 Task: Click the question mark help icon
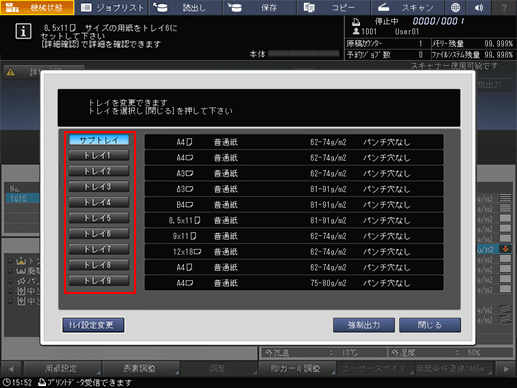click(504, 7)
